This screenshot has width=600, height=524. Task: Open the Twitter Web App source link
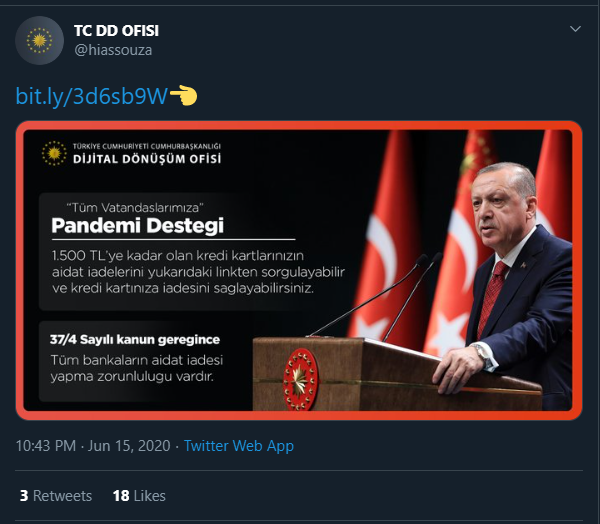coord(239,446)
